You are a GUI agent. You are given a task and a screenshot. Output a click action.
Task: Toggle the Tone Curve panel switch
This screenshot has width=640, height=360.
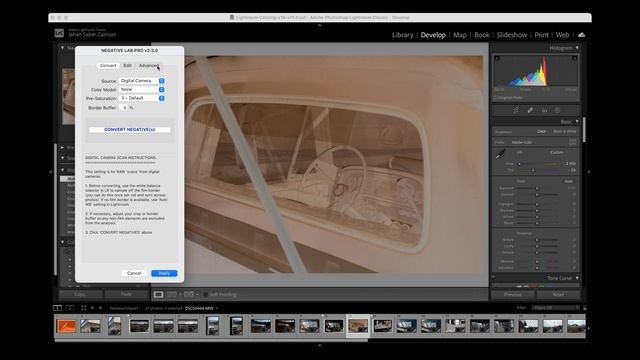493,278
